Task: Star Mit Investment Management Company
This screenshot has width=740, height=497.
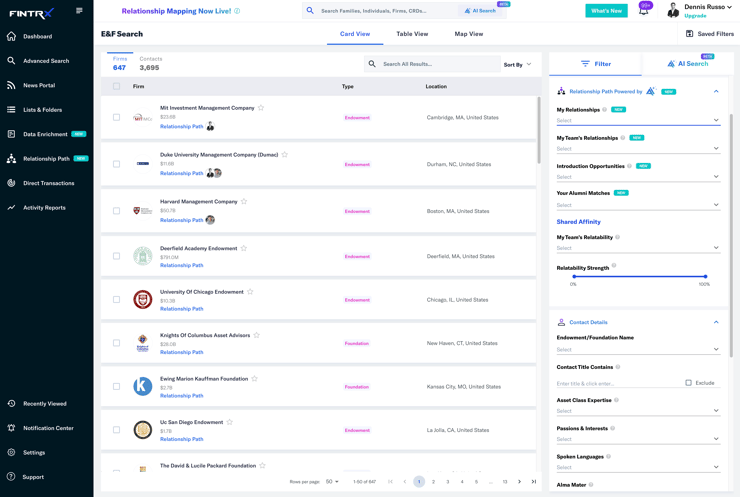Action: pos(261,108)
